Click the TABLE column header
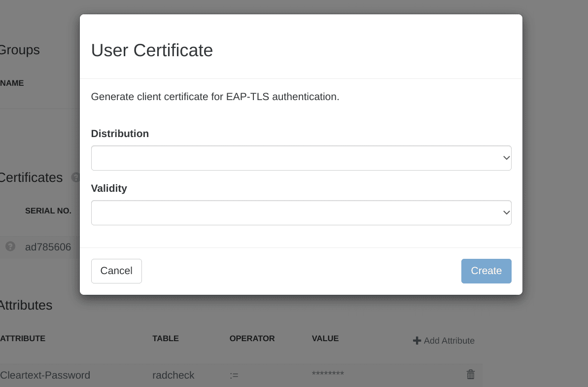588x387 pixels. [x=166, y=338]
